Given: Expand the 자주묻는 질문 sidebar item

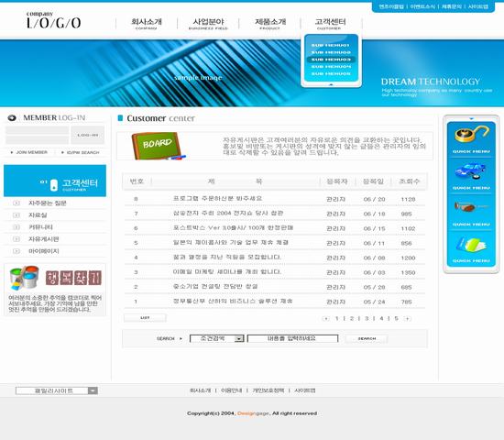Looking at the screenshot, I should pos(16,203).
